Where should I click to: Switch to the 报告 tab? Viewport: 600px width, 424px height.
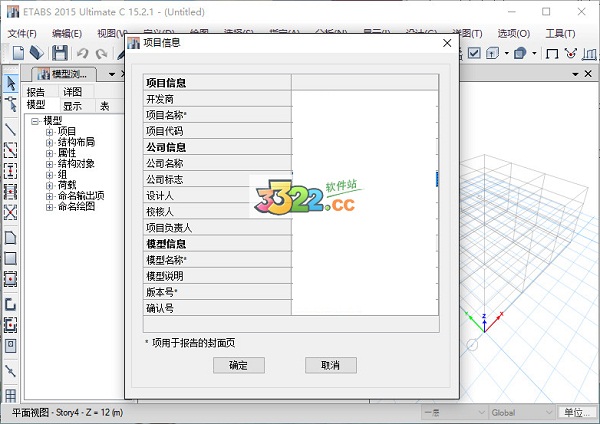tap(36, 92)
